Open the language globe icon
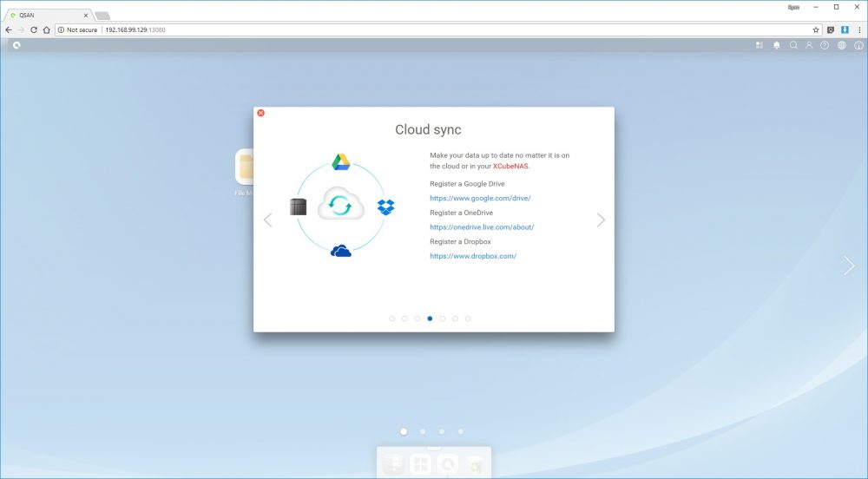The width and height of the screenshot is (868, 479). point(841,45)
